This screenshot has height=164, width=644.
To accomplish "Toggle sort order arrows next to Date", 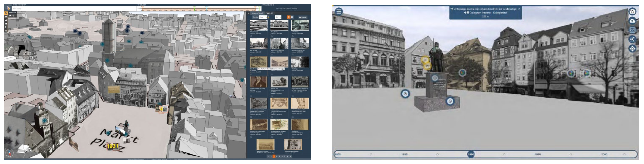I will [268, 17].
